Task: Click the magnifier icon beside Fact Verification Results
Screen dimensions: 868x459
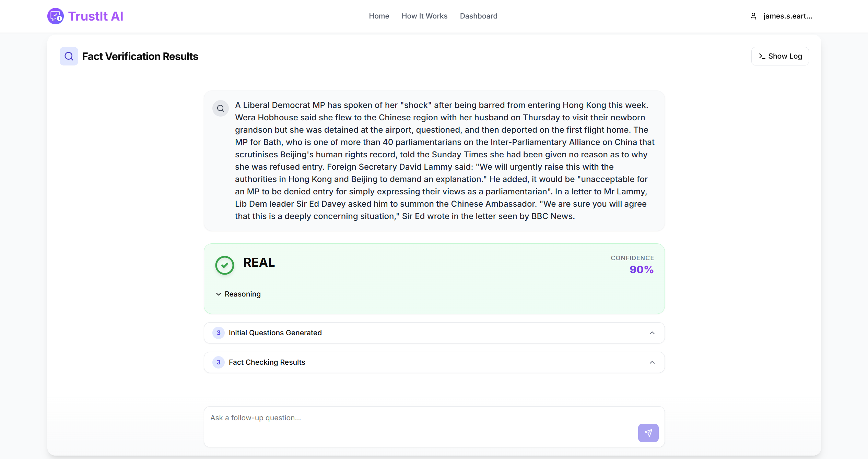Action: click(69, 56)
